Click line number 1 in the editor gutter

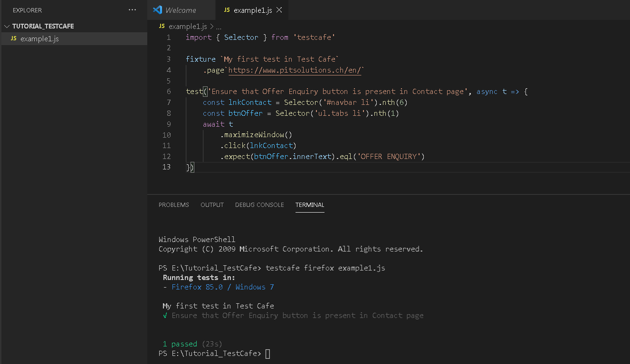point(168,37)
